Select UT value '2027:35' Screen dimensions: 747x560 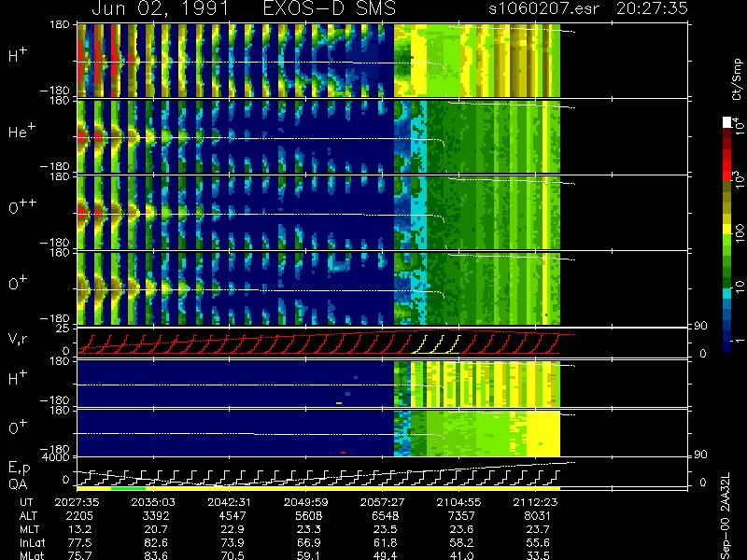(x=78, y=502)
